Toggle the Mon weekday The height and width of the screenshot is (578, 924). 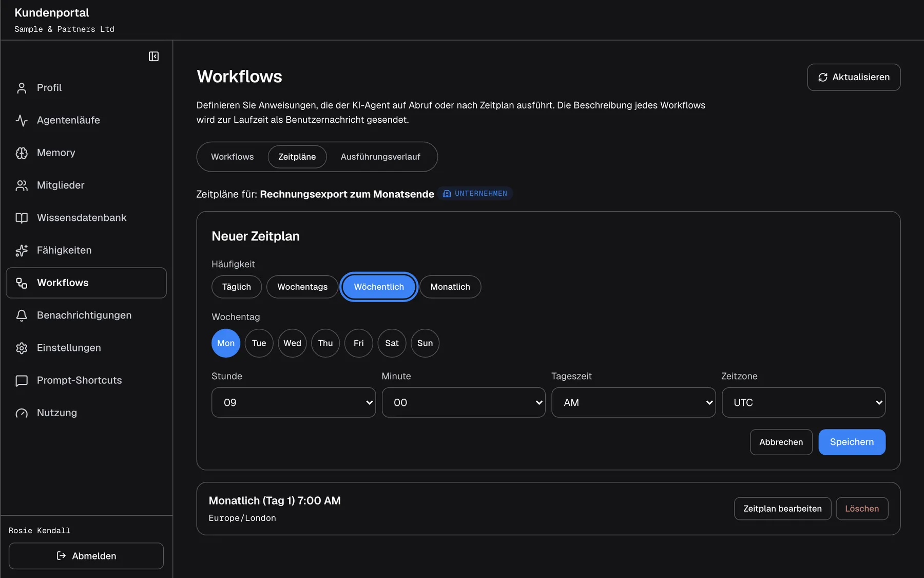click(226, 343)
